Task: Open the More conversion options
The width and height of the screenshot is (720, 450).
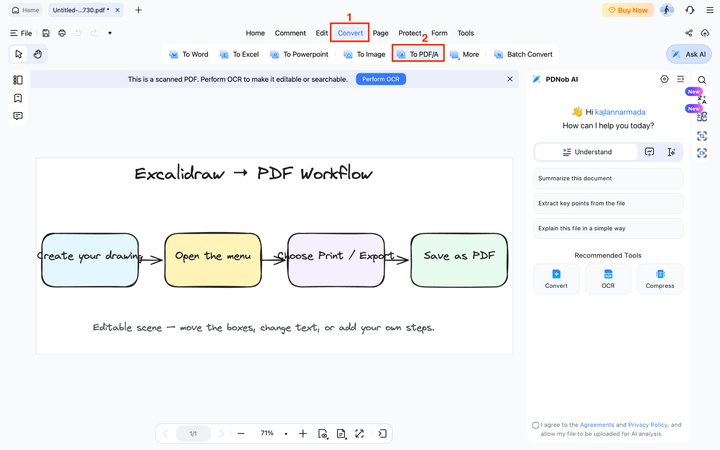Action: point(464,54)
